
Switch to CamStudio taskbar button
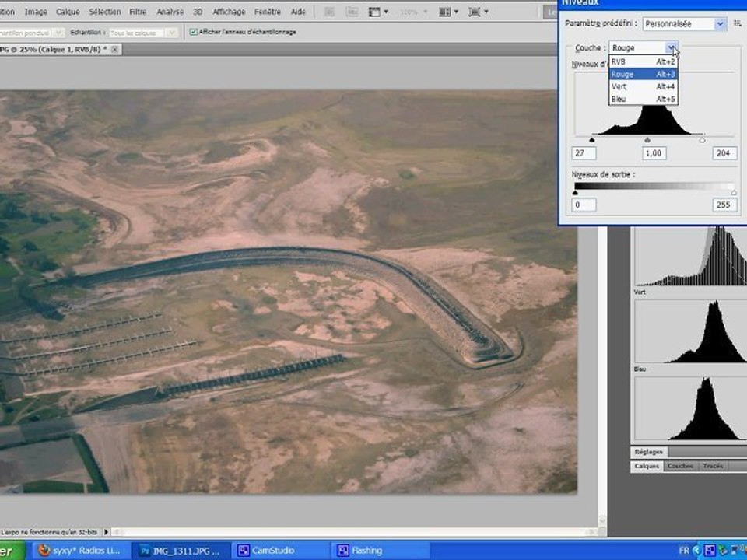[x=280, y=551]
